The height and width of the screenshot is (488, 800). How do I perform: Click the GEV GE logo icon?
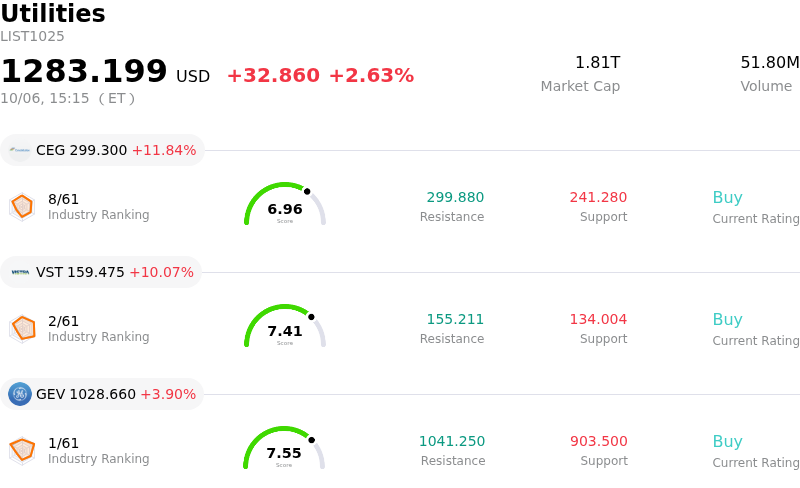pos(20,395)
